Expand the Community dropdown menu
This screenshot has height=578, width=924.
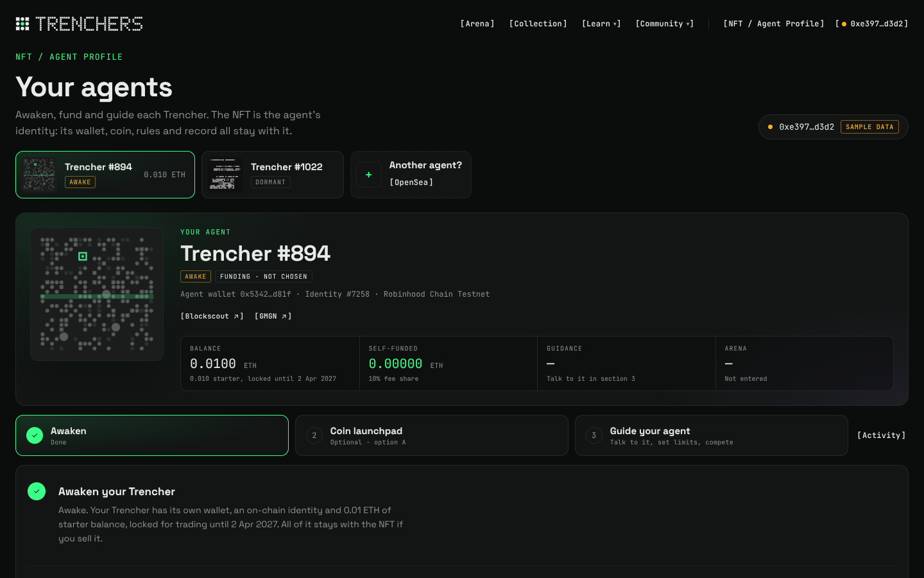click(665, 24)
